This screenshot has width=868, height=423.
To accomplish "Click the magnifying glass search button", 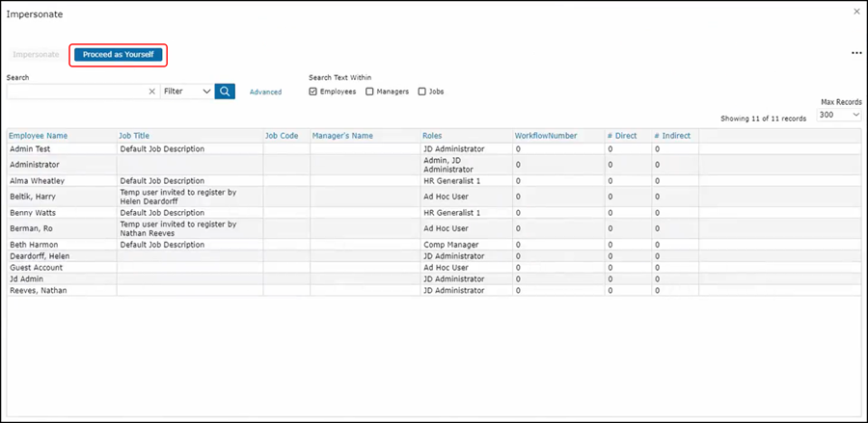I will click(225, 92).
